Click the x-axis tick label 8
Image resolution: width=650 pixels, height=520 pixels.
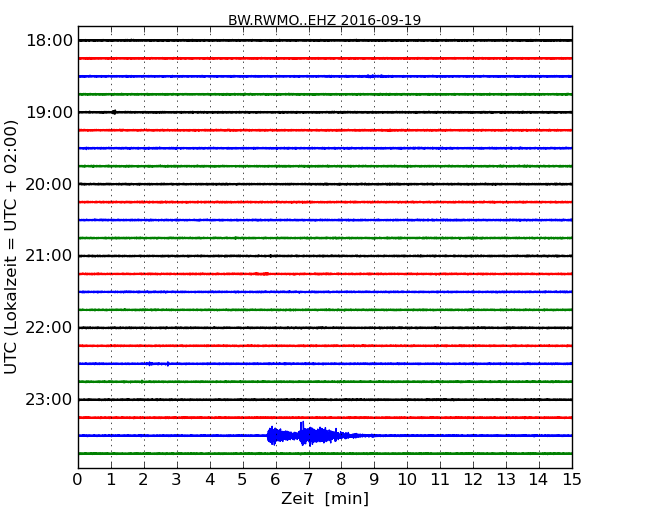click(341, 480)
